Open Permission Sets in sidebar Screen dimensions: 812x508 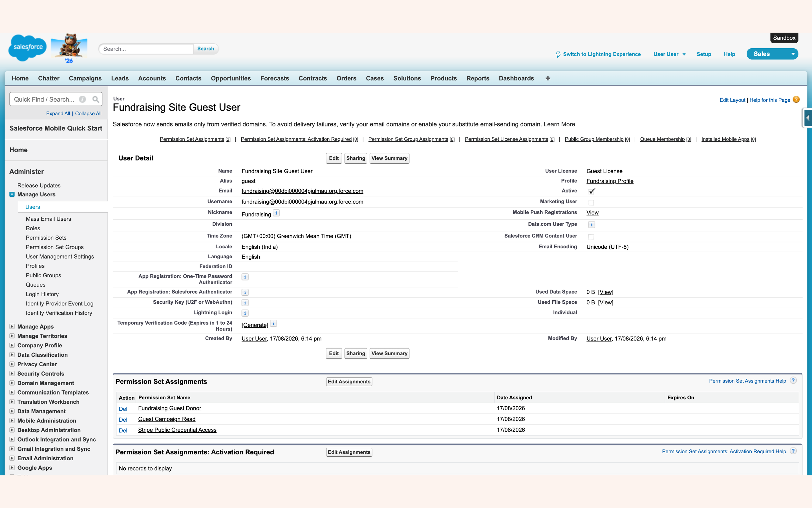[46, 238]
